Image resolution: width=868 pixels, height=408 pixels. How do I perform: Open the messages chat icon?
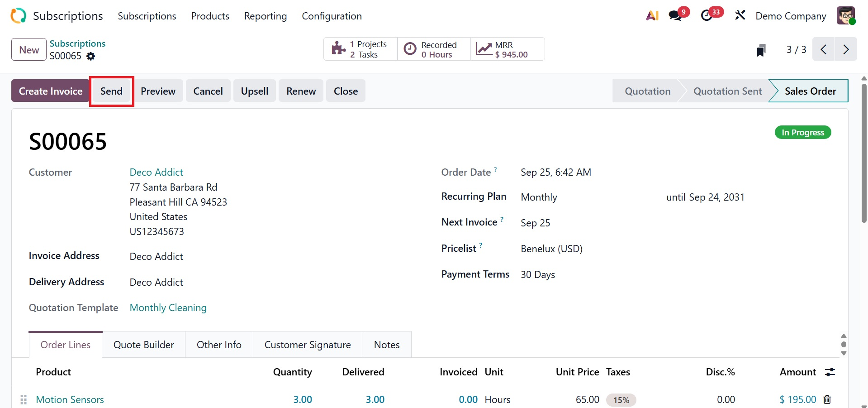coord(675,16)
